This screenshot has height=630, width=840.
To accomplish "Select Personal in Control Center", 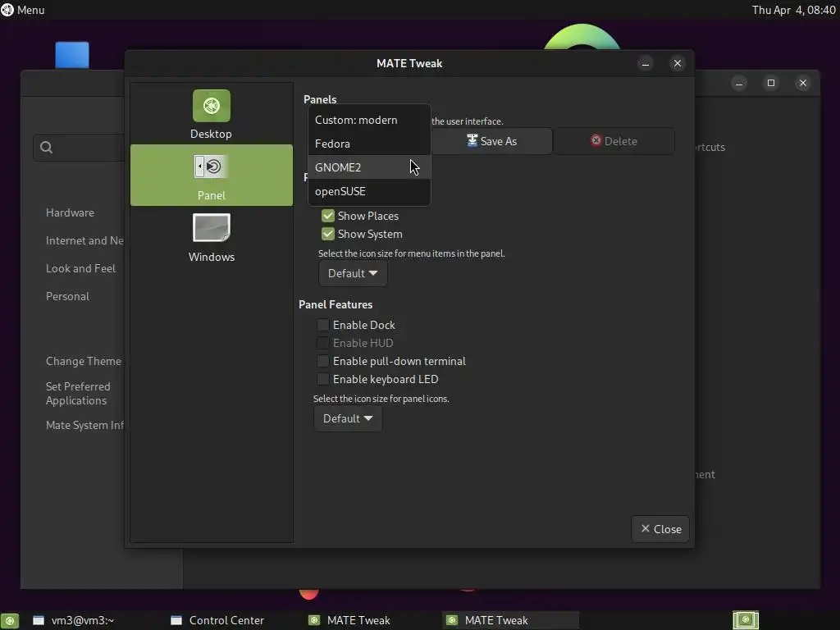I will click(67, 296).
